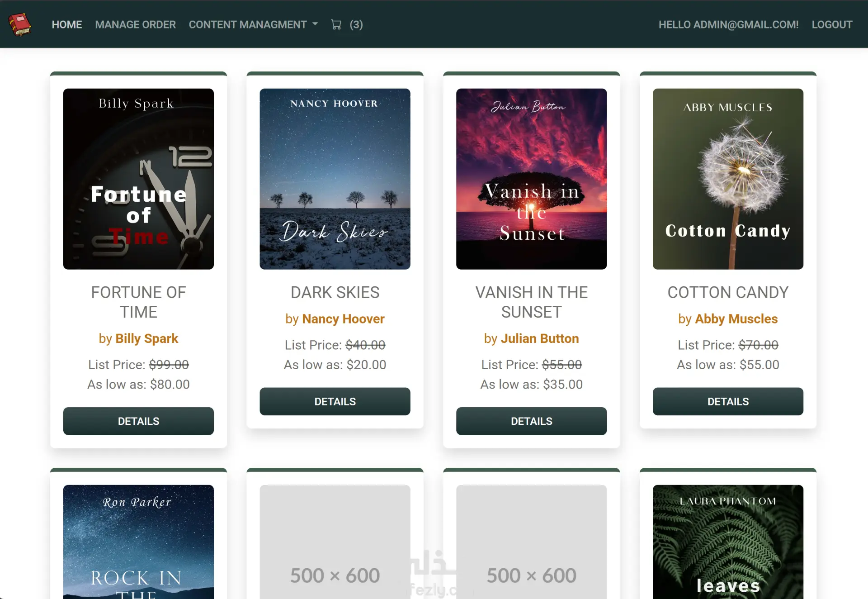Select Vanish in the Sunset cover
The image size is (868, 599).
tap(531, 179)
